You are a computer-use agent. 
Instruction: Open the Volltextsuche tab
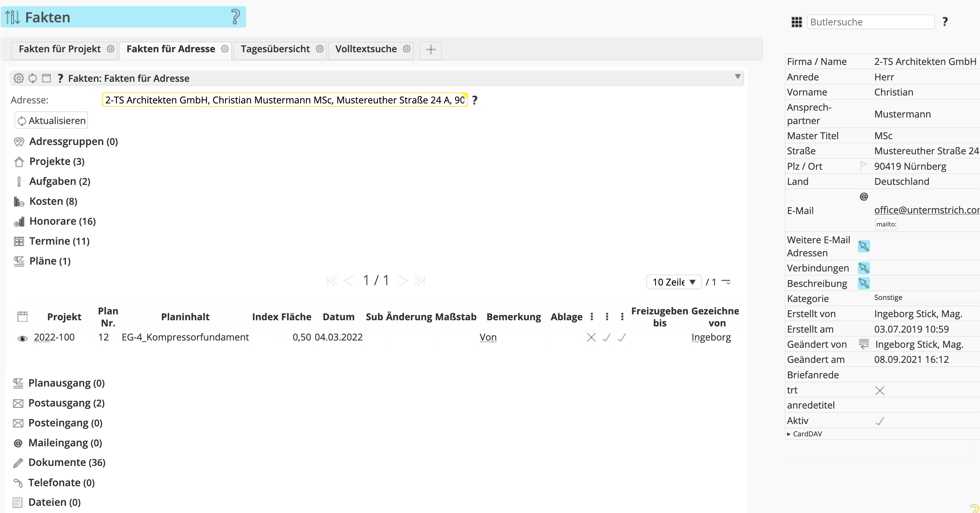(x=366, y=49)
